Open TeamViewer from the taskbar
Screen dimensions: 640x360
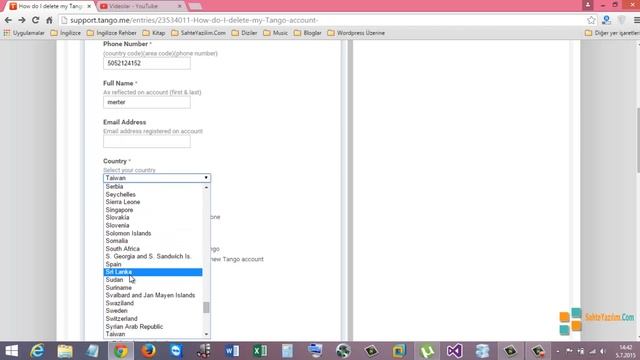point(176,351)
